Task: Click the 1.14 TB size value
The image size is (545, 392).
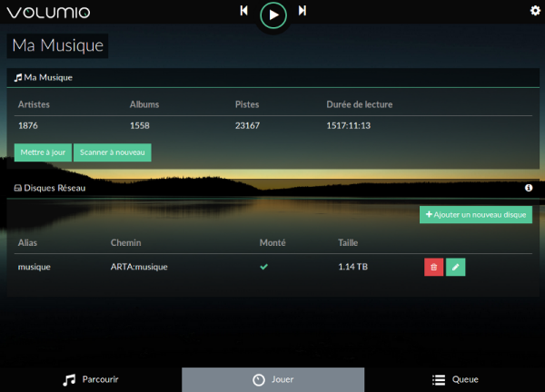Action: pyautogui.click(x=352, y=267)
